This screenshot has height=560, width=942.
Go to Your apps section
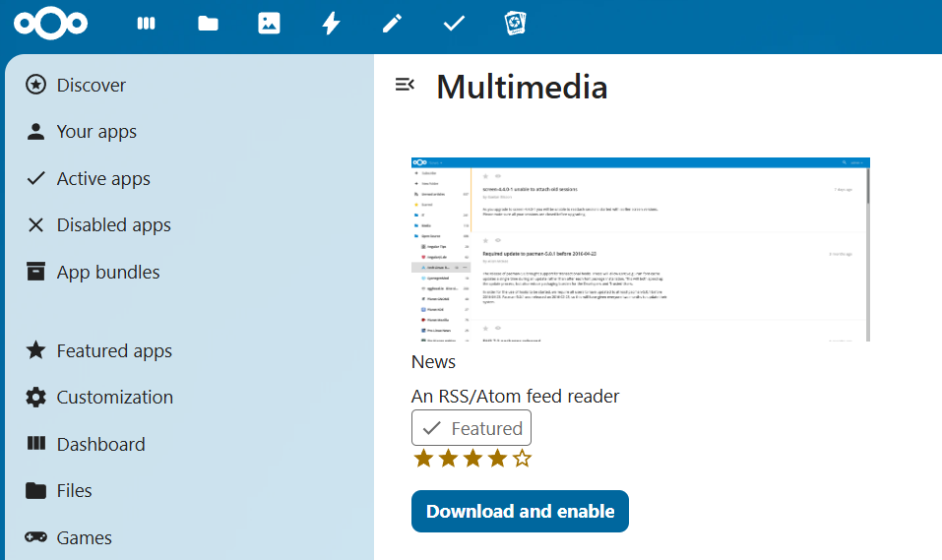pos(96,132)
